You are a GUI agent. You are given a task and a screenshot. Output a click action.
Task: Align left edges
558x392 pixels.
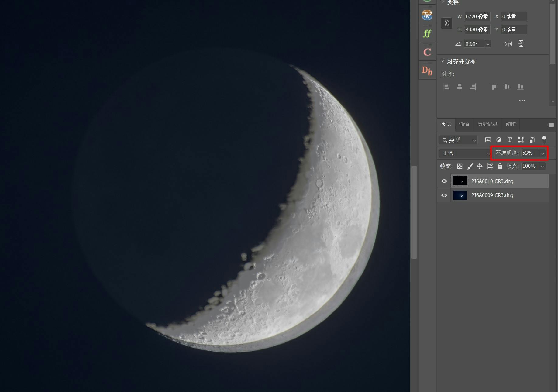point(446,87)
